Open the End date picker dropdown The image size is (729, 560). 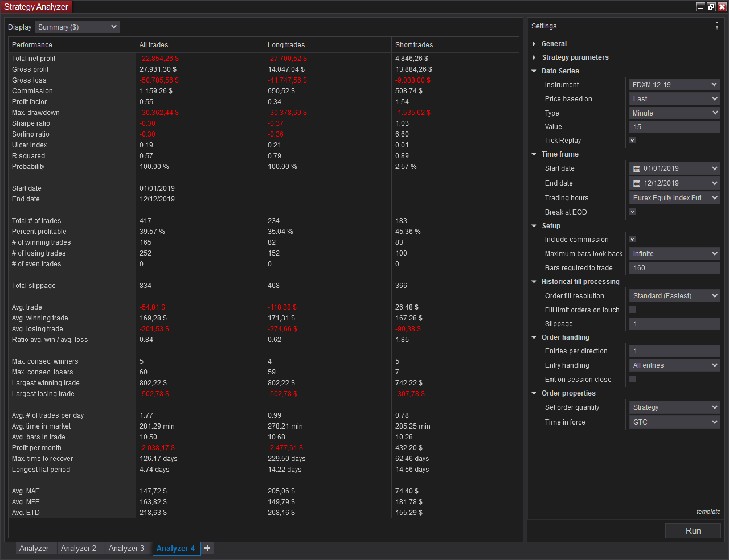click(x=675, y=183)
